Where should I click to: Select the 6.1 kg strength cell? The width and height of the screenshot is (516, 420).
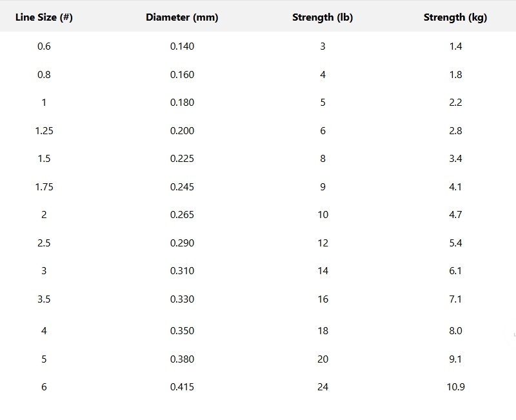pos(455,271)
